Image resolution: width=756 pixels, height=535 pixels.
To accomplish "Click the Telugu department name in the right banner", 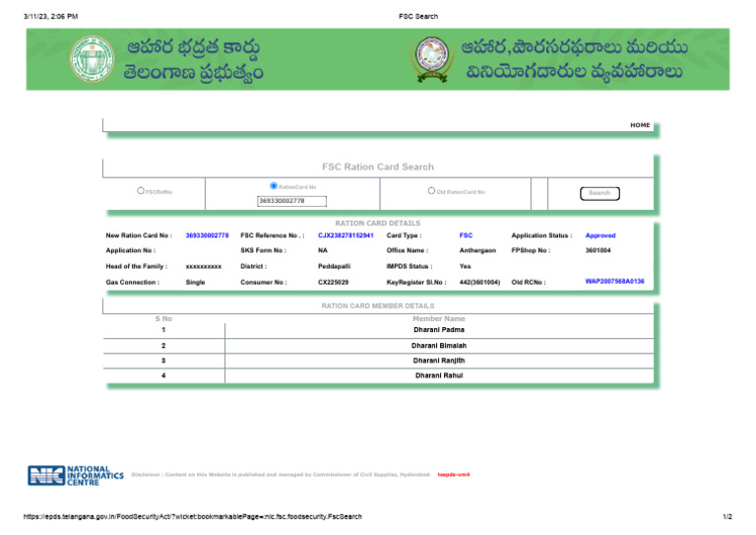I will point(574,59).
